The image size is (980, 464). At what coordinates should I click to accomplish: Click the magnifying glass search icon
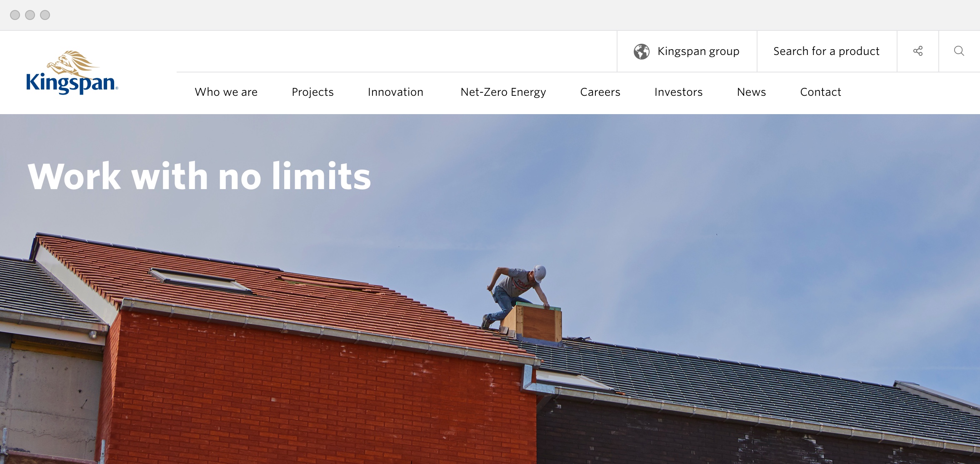click(x=959, y=51)
